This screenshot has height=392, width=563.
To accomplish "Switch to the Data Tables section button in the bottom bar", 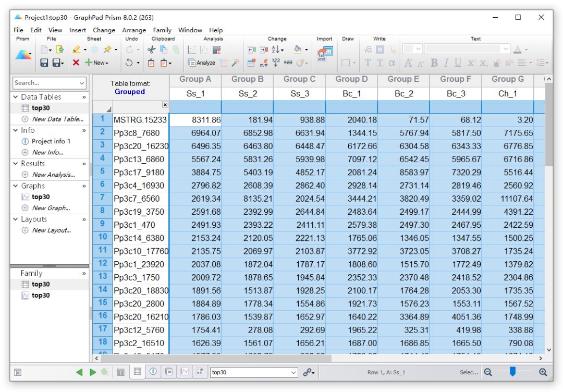I will pyautogui.click(x=138, y=372).
